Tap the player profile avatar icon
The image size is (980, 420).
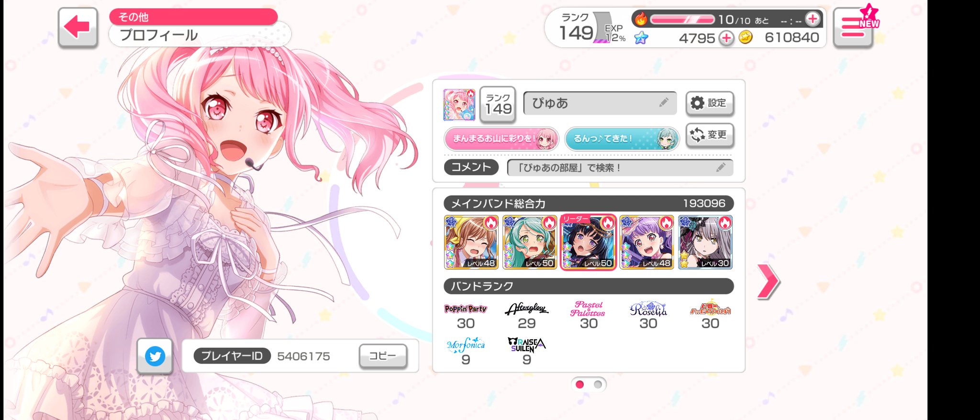(459, 105)
